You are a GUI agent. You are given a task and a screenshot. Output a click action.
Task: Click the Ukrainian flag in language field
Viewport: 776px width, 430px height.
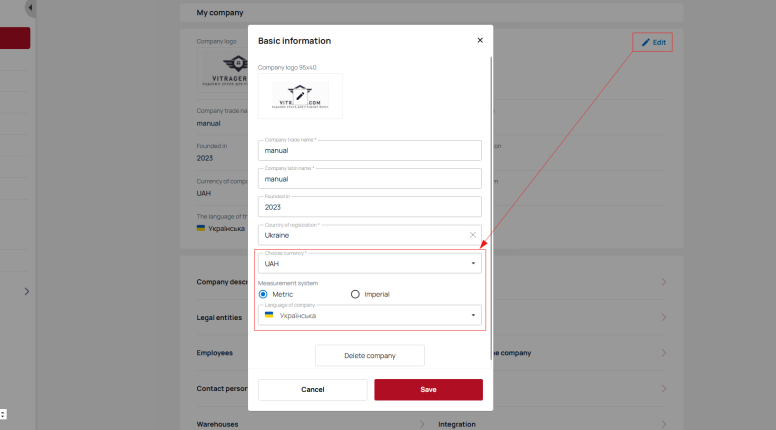click(269, 315)
